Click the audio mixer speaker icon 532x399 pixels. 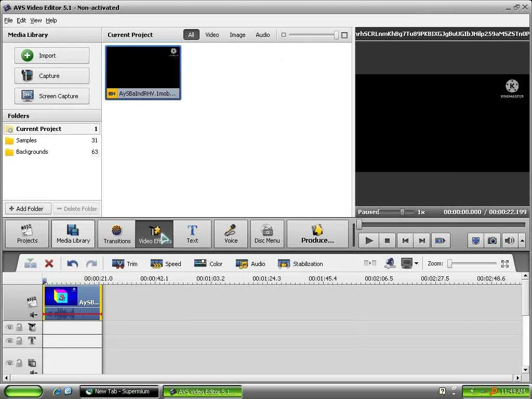(x=390, y=263)
